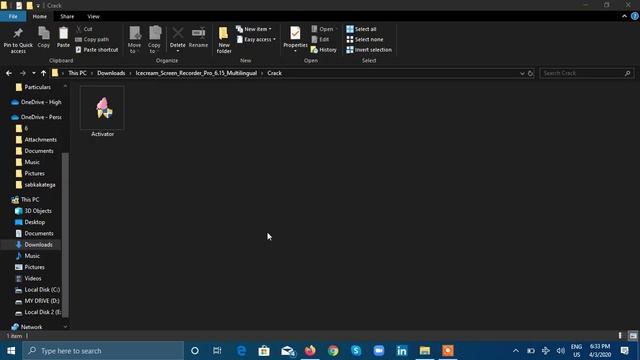Open Task View from taskbar
Image resolution: width=640 pixels, height=360 pixels.
pyautogui.click(x=217, y=351)
